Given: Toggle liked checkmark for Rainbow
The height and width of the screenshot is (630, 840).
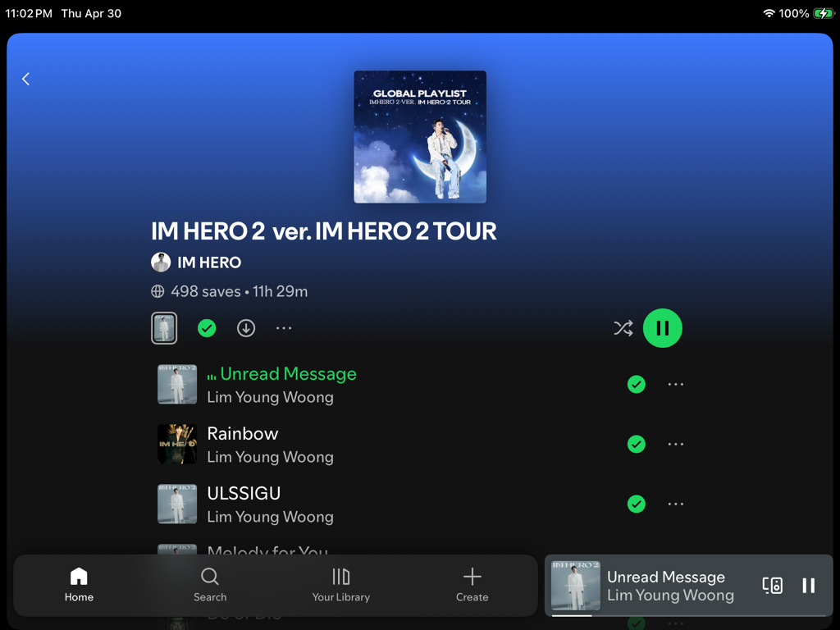Looking at the screenshot, I should pos(637,444).
